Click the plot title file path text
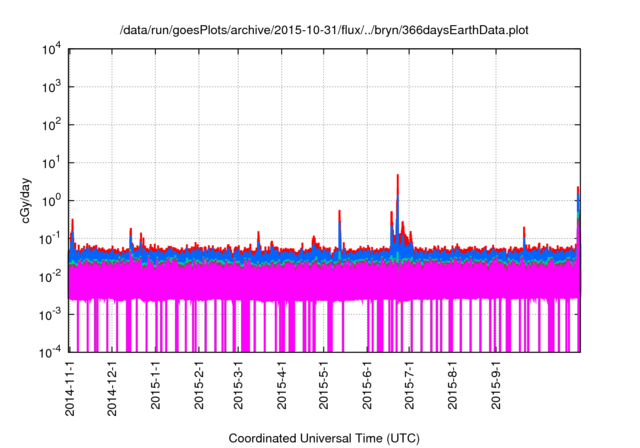The height and width of the screenshot is (448, 640). [x=324, y=31]
